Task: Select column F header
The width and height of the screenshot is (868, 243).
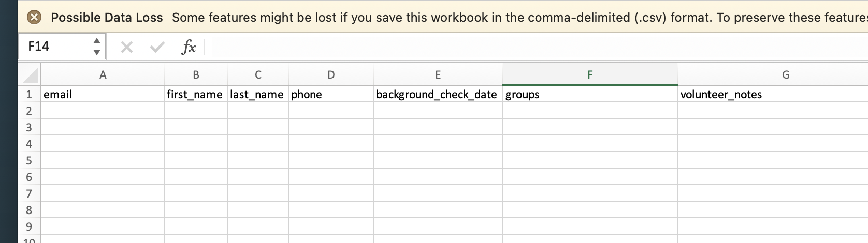Action: coord(590,75)
